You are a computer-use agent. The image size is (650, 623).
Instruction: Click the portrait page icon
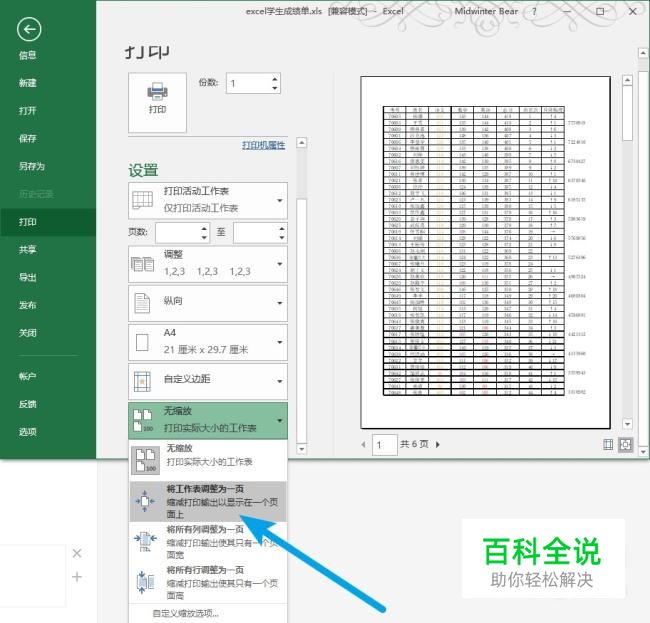(142, 303)
